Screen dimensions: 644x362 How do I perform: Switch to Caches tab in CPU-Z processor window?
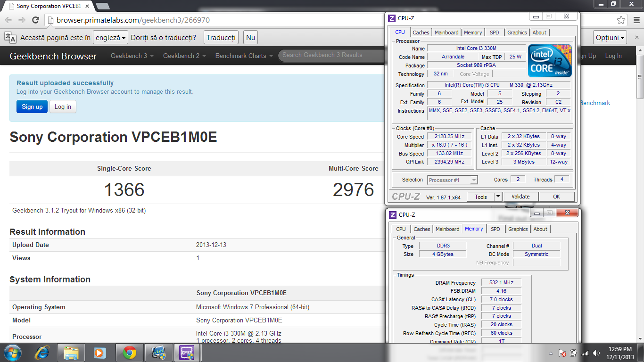421,33
